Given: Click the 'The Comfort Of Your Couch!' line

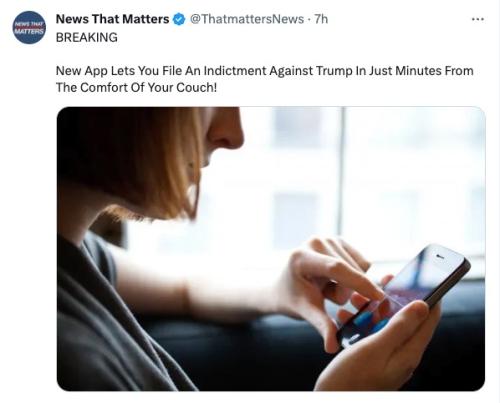Looking at the screenshot, I should click(136, 88).
